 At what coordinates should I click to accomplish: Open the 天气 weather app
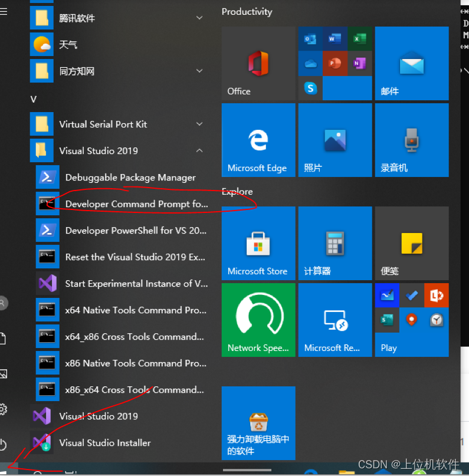[x=119, y=45]
